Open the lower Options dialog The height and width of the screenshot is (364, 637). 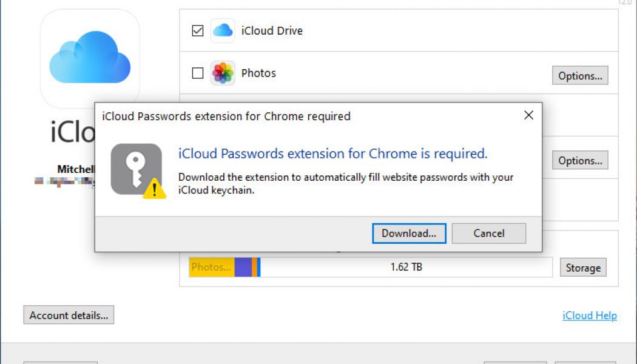[579, 160]
